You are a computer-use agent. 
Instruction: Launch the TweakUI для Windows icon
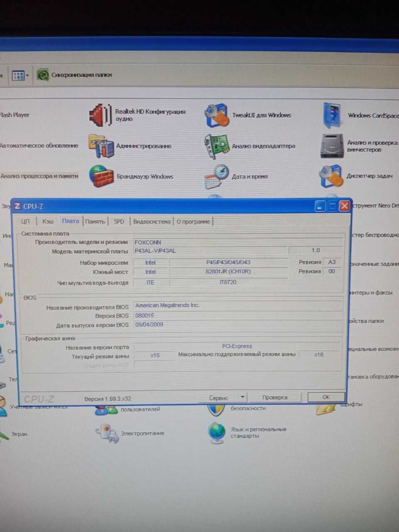(x=216, y=115)
